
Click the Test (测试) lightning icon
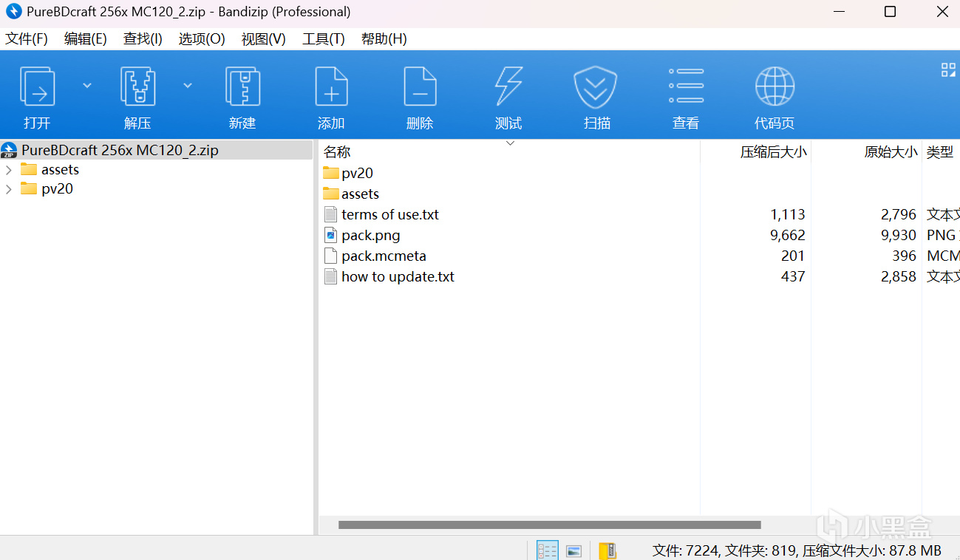(x=508, y=86)
